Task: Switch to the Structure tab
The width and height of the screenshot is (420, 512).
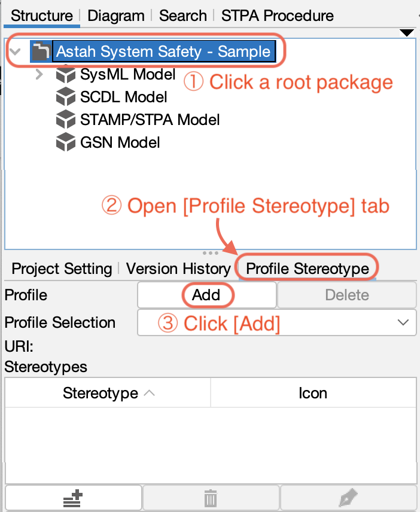Action: point(42,16)
